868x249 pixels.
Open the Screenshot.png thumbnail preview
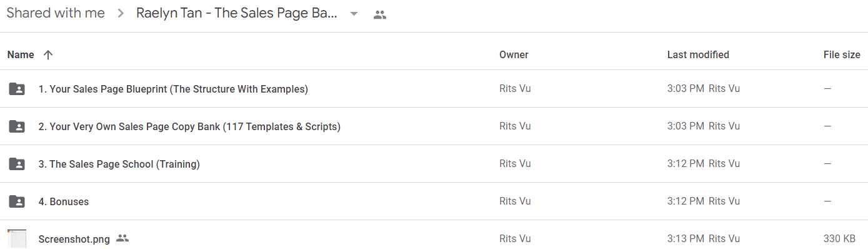(17, 238)
